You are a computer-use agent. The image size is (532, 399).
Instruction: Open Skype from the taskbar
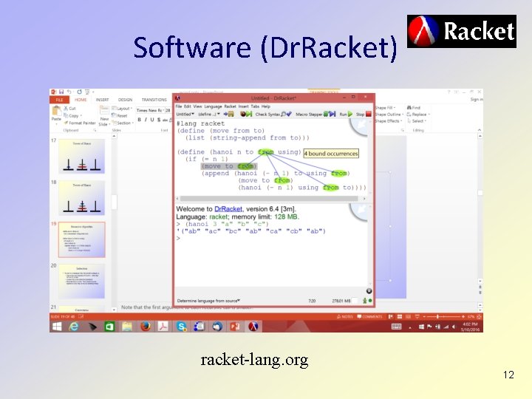[182, 327]
